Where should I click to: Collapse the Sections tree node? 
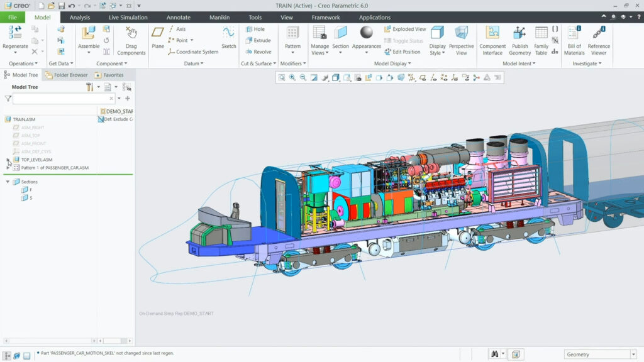[8, 182]
